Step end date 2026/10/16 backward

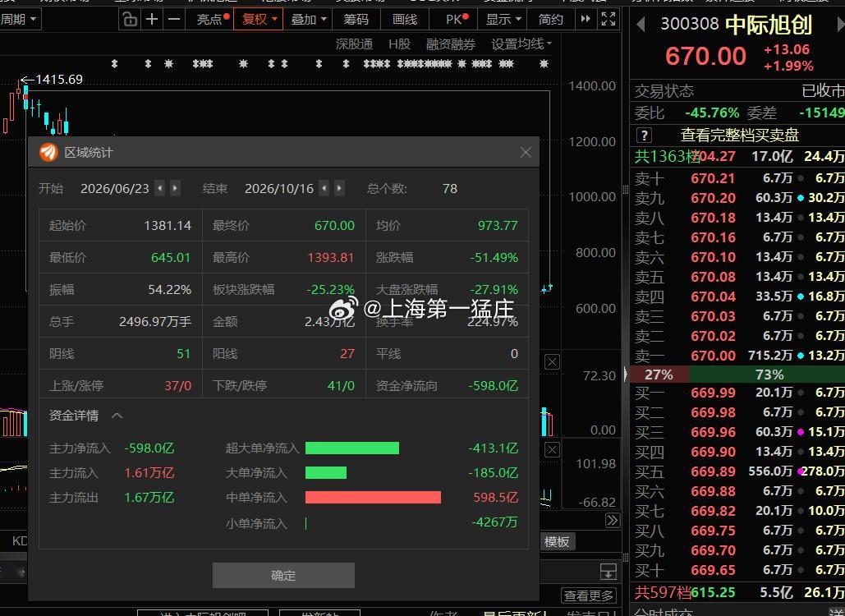point(324,188)
